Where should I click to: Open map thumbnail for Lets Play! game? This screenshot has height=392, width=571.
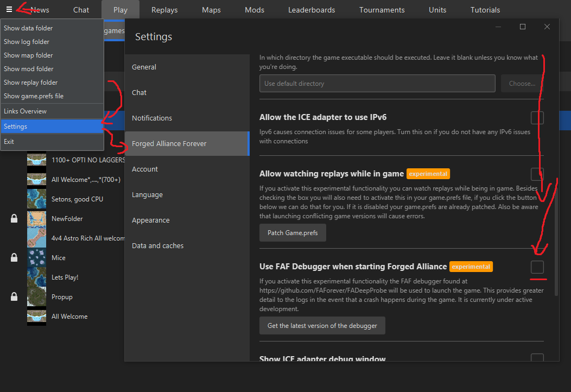pos(36,277)
